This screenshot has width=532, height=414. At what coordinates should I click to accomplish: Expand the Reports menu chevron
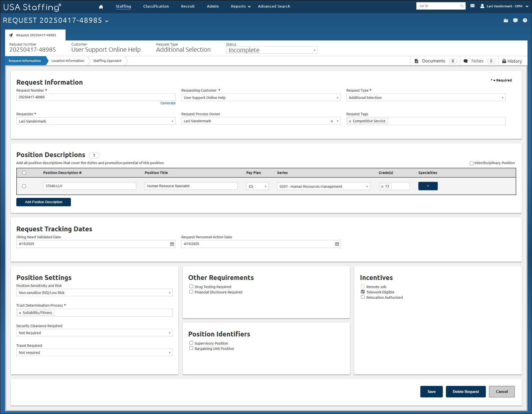pyautogui.click(x=249, y=6)
